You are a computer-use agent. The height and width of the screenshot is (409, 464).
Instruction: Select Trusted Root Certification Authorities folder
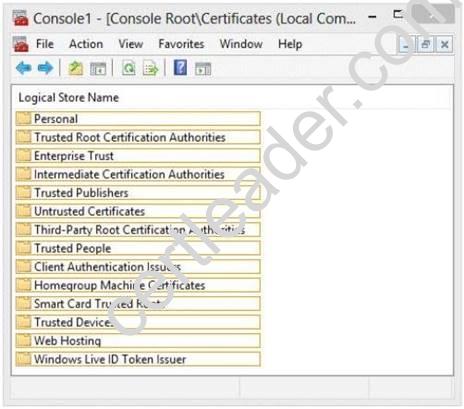(138, 137)
